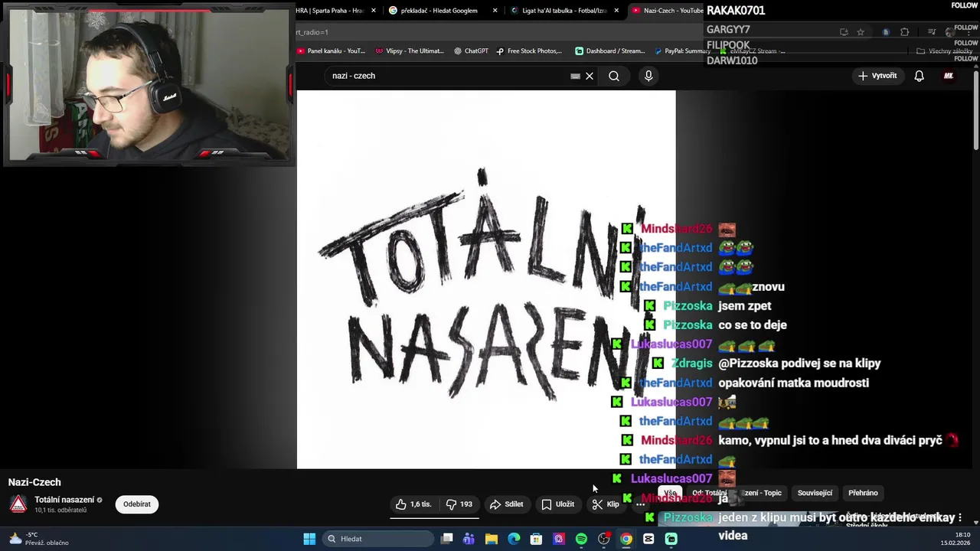
Task: Close the Ligat ha'Al tabulka tab
Action: point(616,11)
